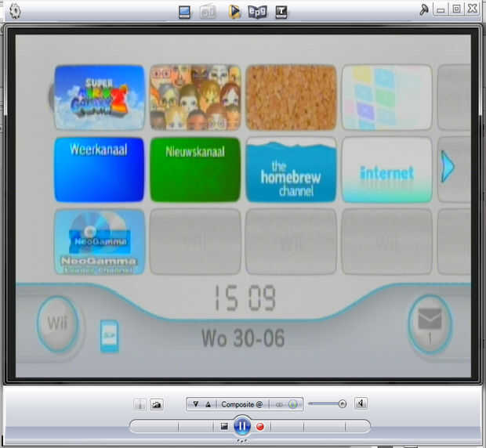Close the TV viewer window
Viewport: 486px width, 448px height.
coord(473,9)
